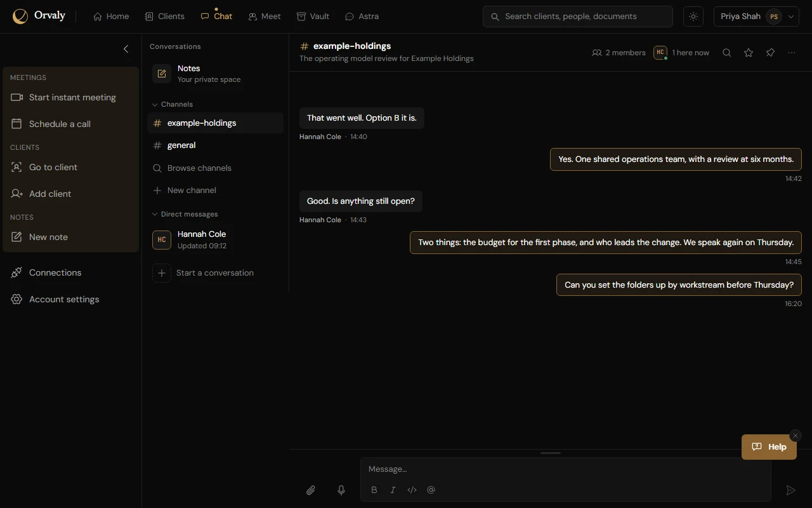Click the Message input box

pos(566,469)
